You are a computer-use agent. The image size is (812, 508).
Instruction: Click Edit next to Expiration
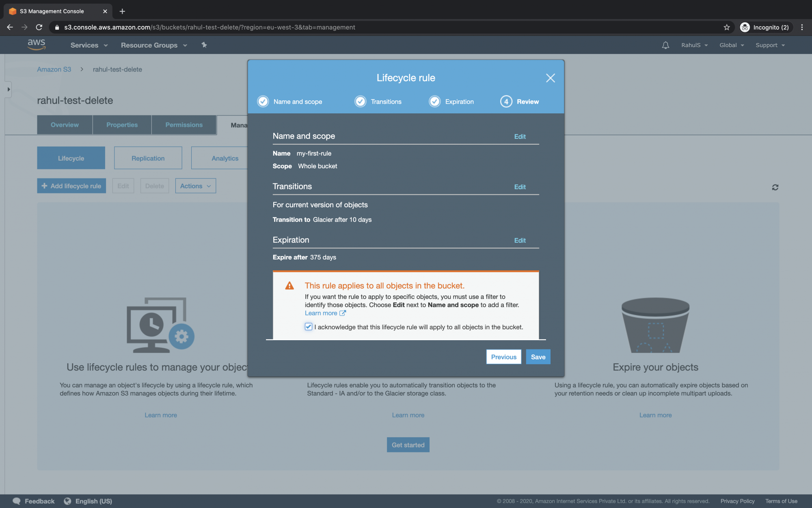click(x=520, y=240)
